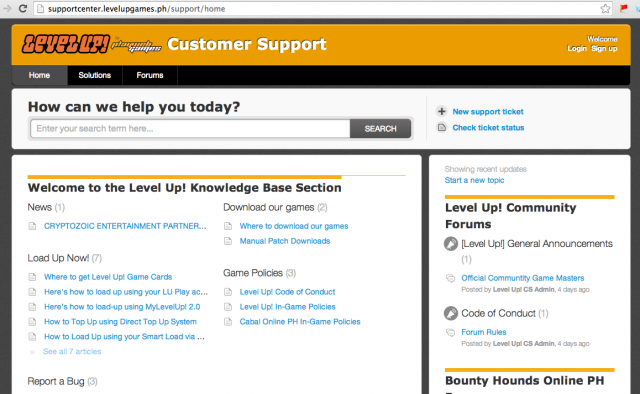Click the page icon next to Where to download our games
The image size is (640, 394).
(228, 226)
